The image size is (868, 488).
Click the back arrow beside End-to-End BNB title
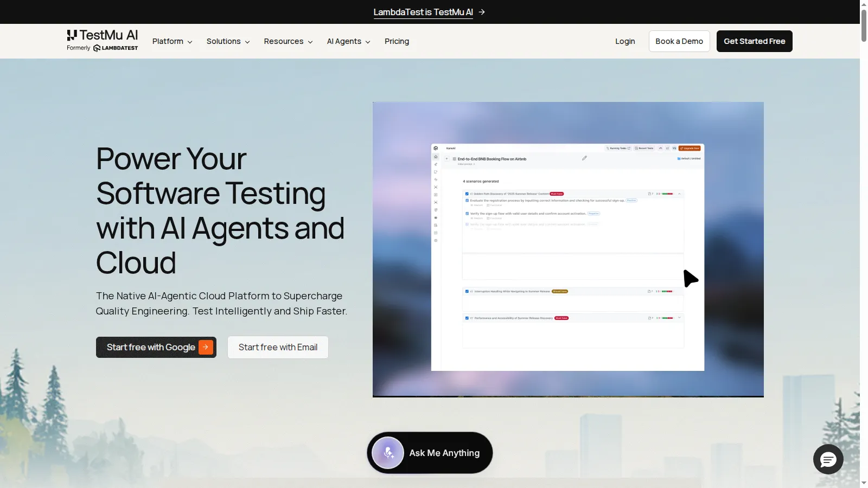pyautogui.click(x=447, y=159)
